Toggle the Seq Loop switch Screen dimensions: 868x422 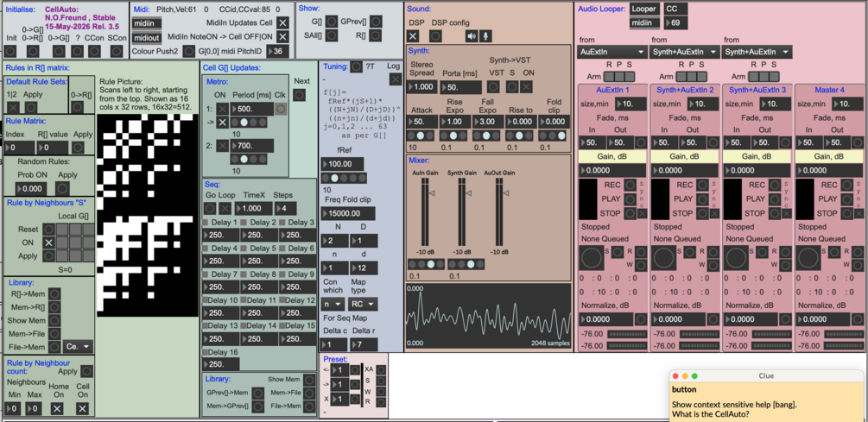pyautogui.click(x=225, y=209)
